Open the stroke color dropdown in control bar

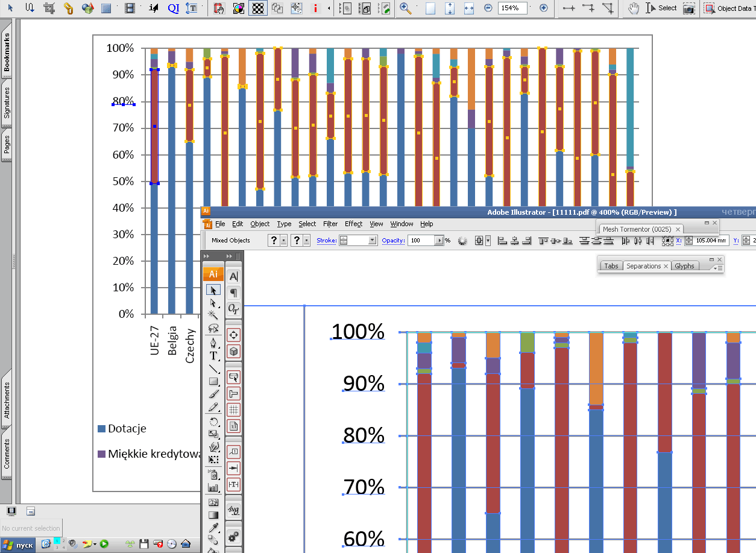coord(306,240)
